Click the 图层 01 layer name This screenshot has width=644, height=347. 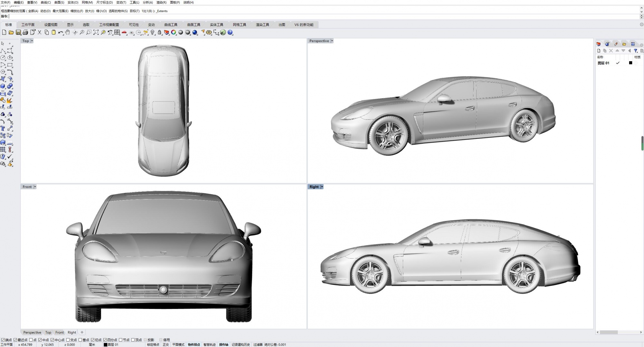(x=603, y=63)
